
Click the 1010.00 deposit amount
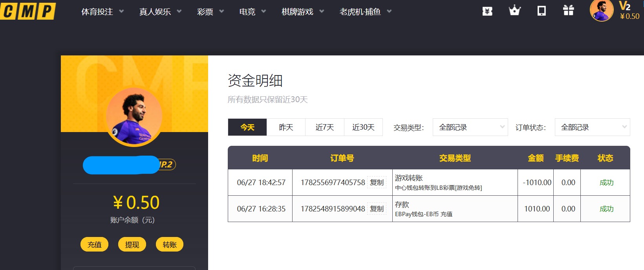(537, 209)
